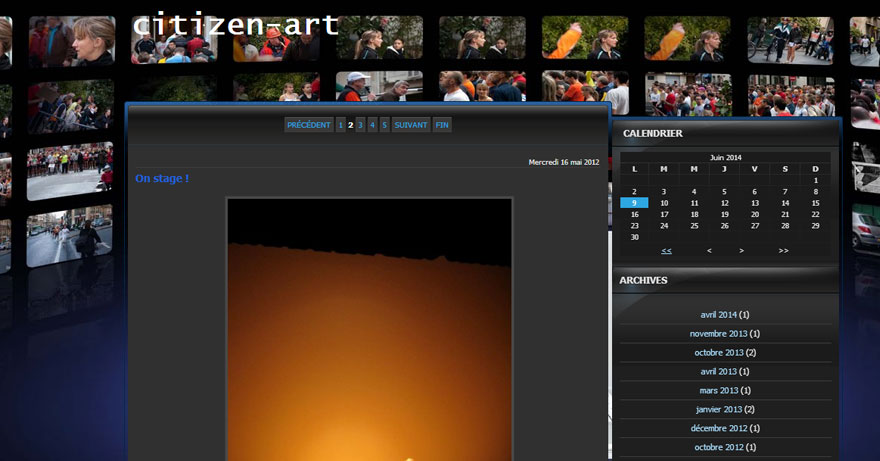Open archive novembre 2013

pyautogui.click(x=718, y=334)
